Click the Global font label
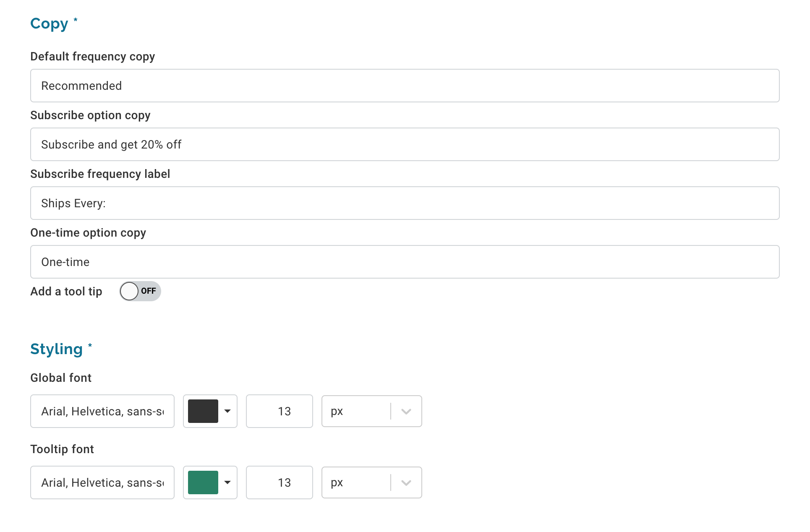Screen dimensions: 810x532 61,378
